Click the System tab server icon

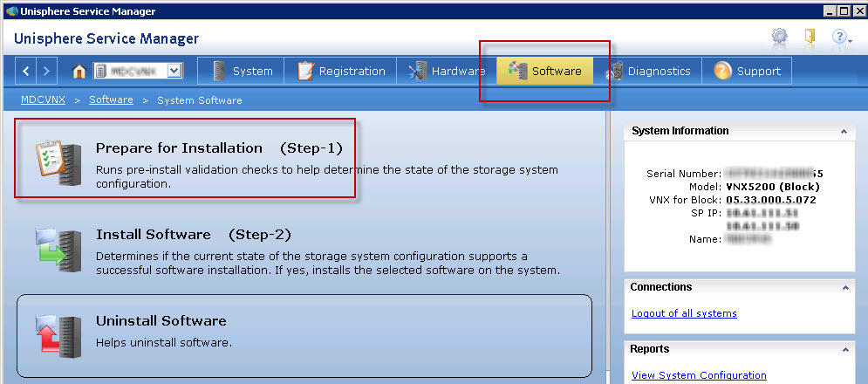219,71
